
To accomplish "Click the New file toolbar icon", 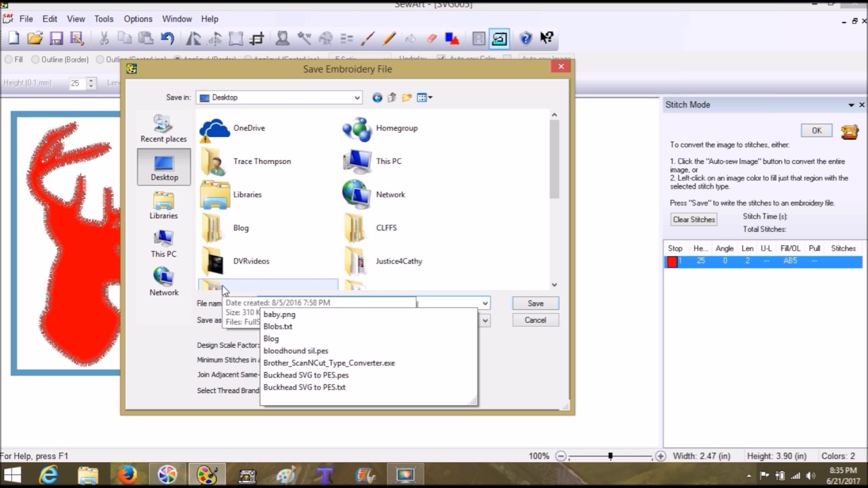I will click(14, 39).
